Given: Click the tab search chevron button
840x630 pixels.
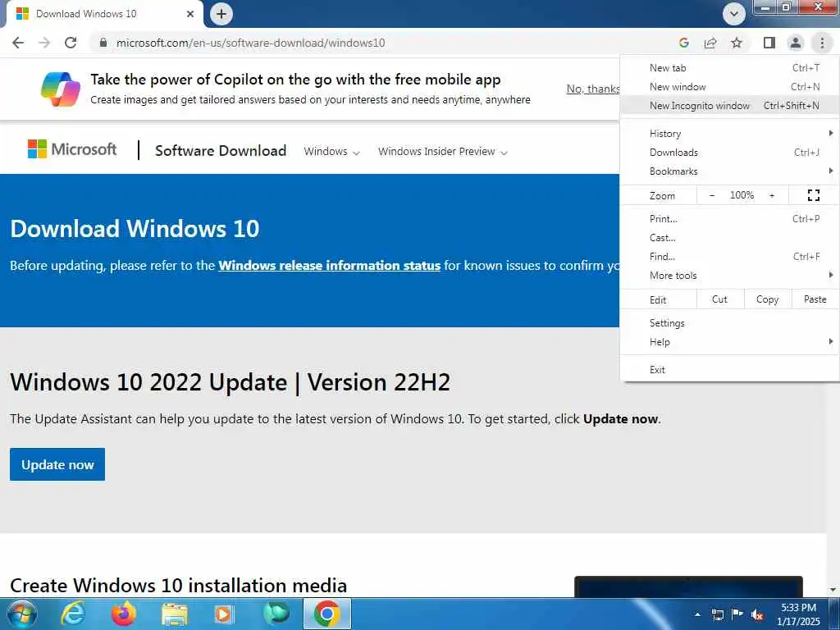Looking at the screenshot, I should 734,14.
